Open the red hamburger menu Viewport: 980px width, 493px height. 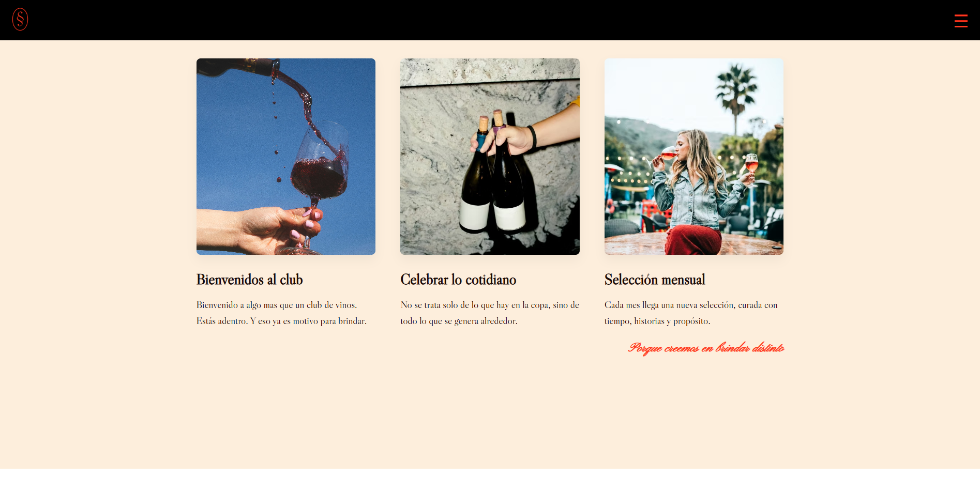pos(961,21)
